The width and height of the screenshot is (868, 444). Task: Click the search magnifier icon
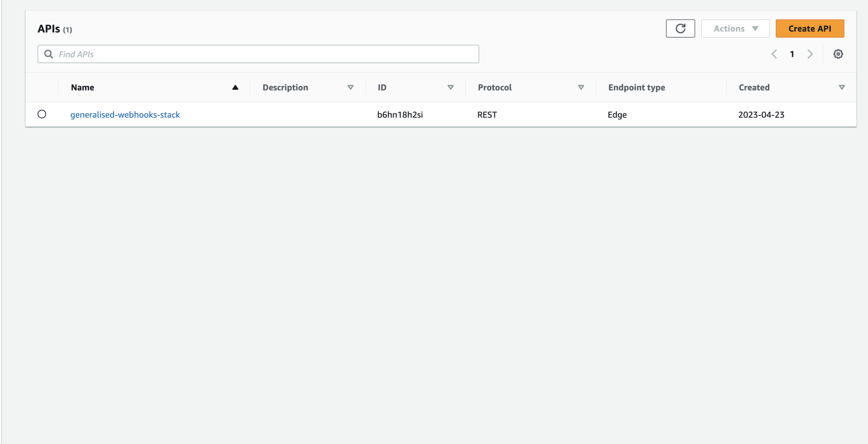click(x=49, y=54)
